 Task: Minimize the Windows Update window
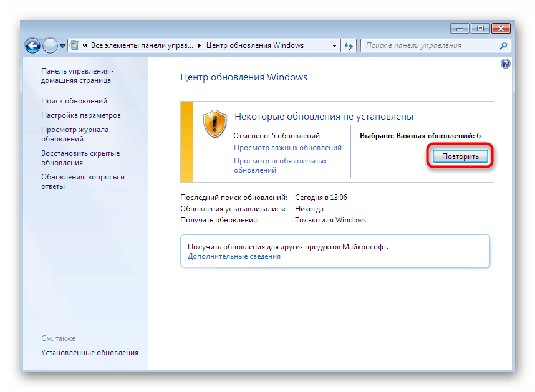pyautogui.click(x=460, y=28)
